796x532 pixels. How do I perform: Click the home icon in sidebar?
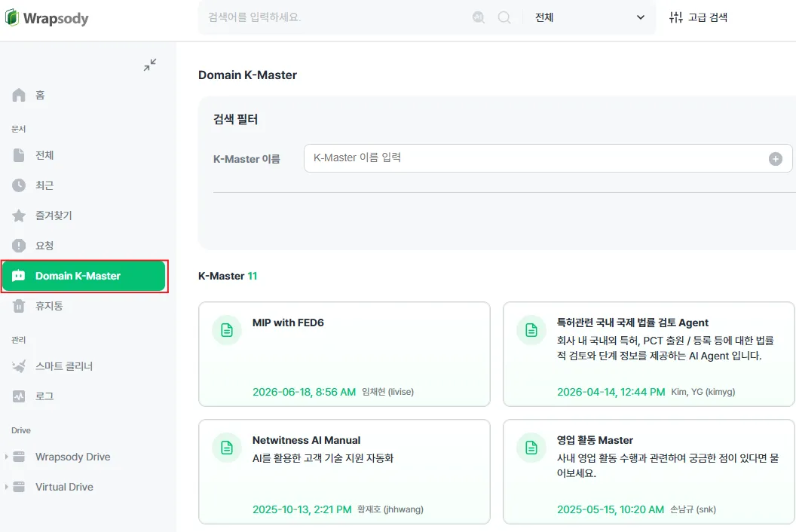(x=19, y=95)
